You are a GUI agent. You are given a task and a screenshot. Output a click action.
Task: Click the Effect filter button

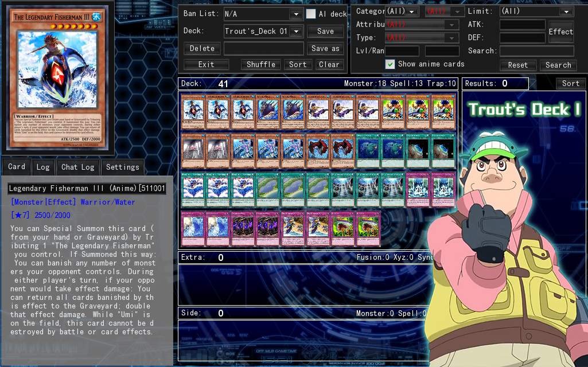pyautogui.click(x=560, y=32)
